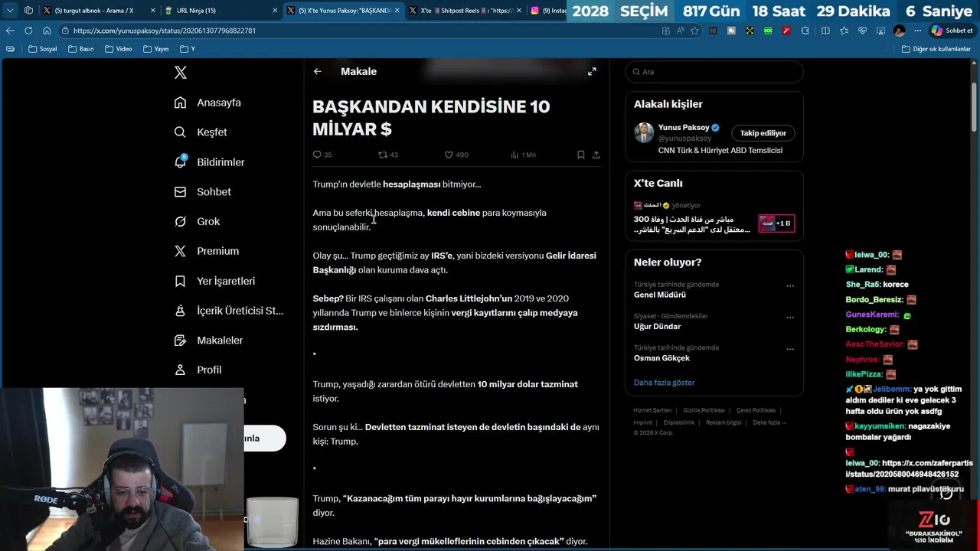Open Keşfet explore page
Viewport: 980px width, 551px height.
click(x=201, y=132)
